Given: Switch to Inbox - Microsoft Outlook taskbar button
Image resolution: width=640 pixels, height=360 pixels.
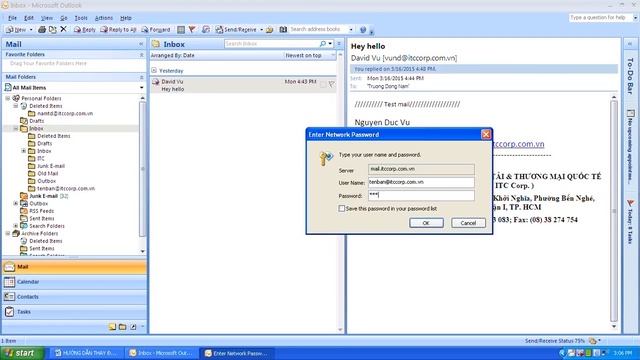Looking at the screenshot, I should click(x=162, y=353).
